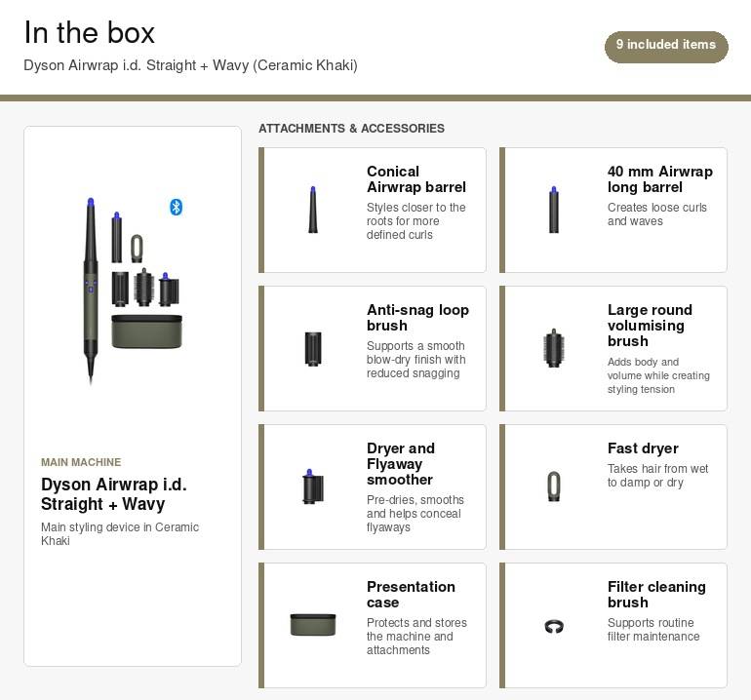Click the Fast dryer attachment image

[554, 486]
